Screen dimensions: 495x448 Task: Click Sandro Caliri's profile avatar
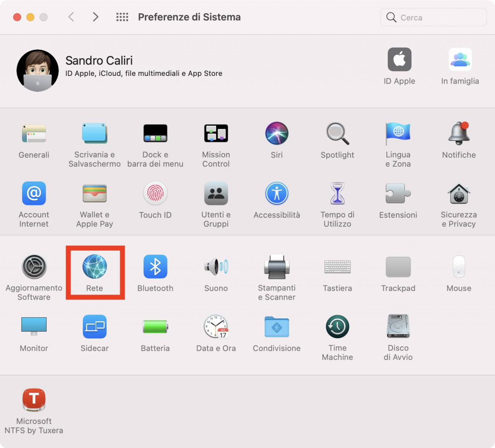coord(38,70)
